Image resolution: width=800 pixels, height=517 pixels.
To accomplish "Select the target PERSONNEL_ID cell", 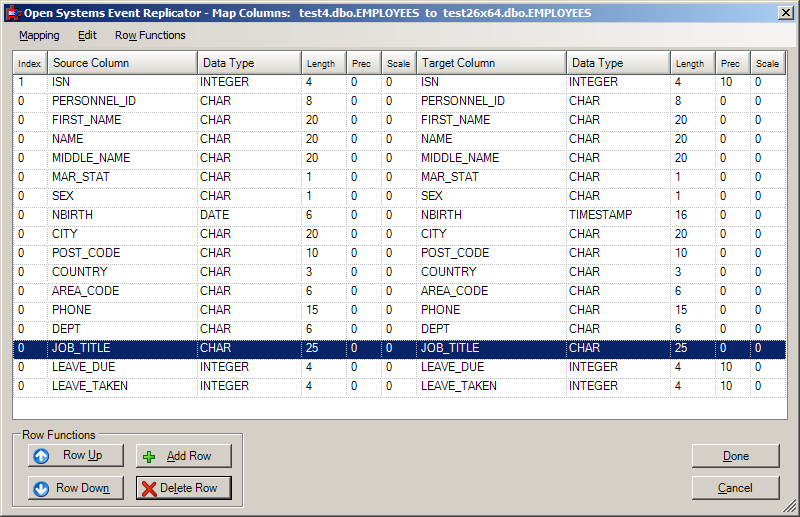I will click(x=491, y=101).
